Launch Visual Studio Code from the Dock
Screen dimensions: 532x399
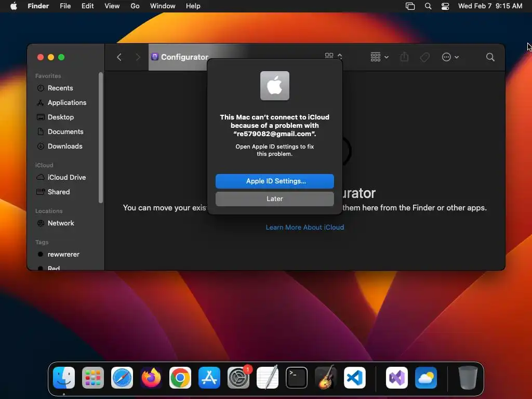point(354,378)
